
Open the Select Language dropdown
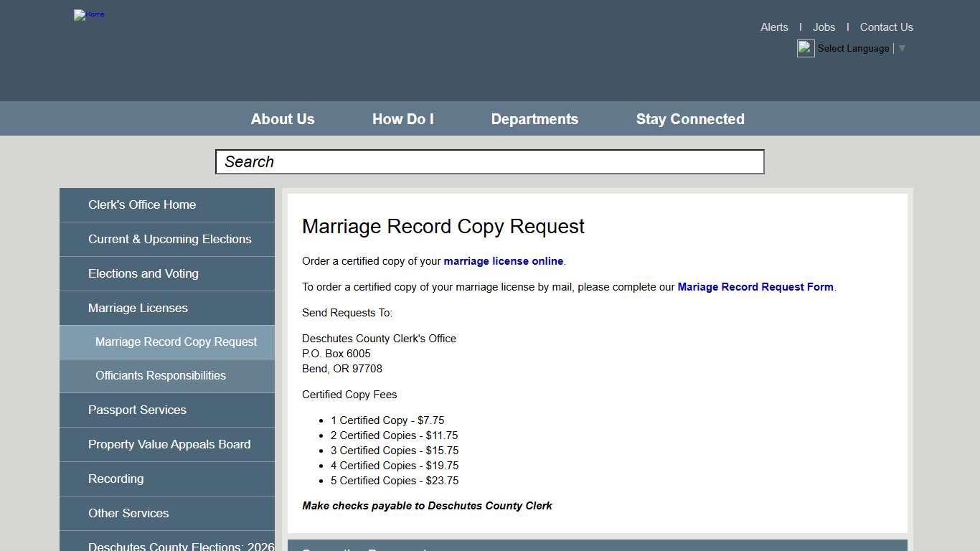pyautogui.click(x=858, y=48)
